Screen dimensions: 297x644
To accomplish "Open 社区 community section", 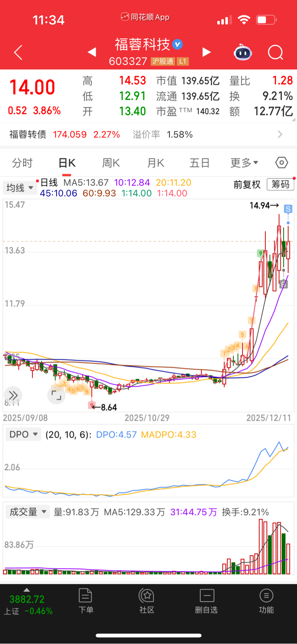I will coord(147,601).
